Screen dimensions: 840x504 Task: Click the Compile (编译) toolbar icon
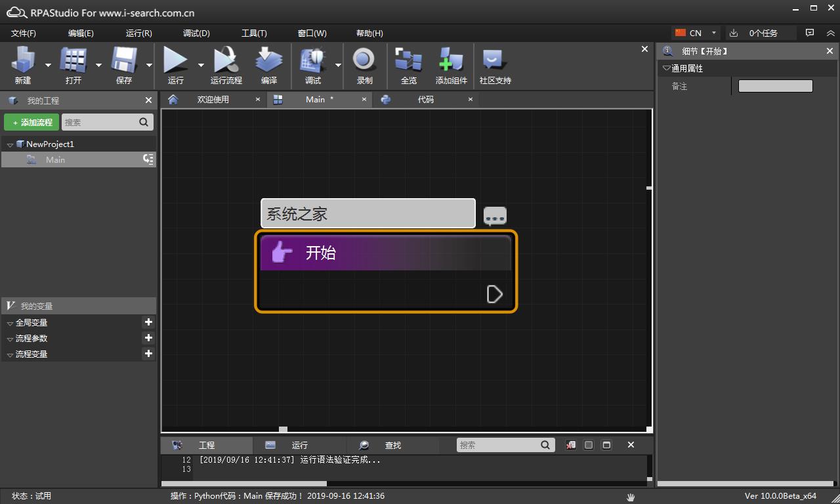(268, 66)
